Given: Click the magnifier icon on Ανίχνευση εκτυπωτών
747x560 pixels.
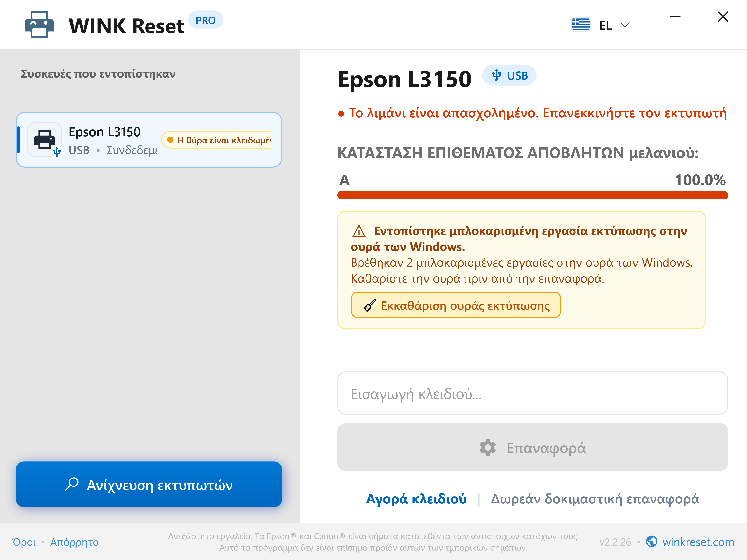Looking at the screenshot, I should 72,484.
